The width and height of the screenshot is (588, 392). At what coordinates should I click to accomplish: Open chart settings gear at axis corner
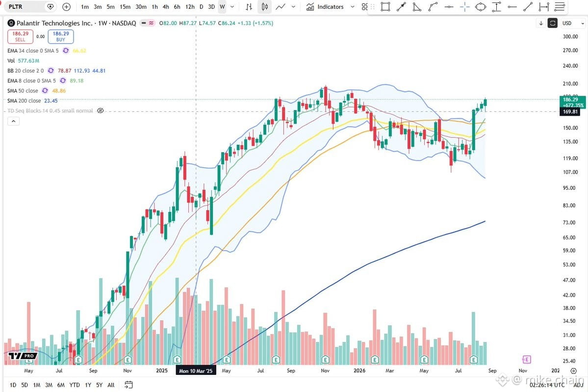tap(573, 370)
